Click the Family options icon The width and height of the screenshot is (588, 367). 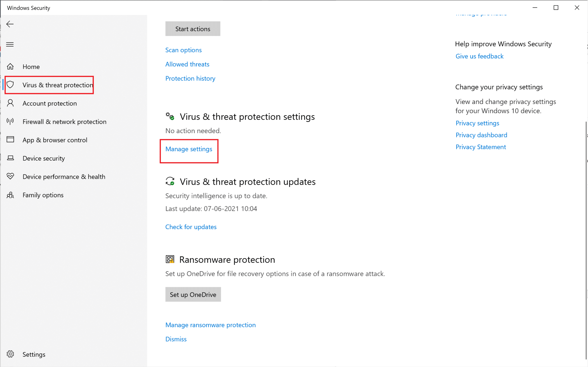pos(11,195)
